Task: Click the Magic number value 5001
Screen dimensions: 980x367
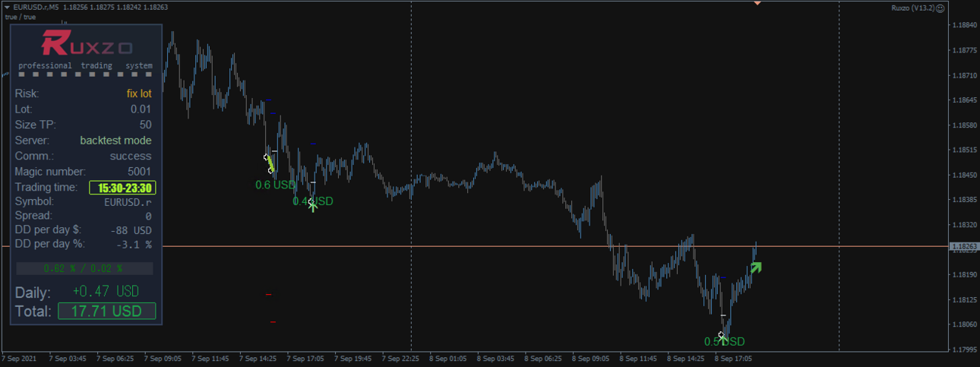Action: [x=139, y=172]
